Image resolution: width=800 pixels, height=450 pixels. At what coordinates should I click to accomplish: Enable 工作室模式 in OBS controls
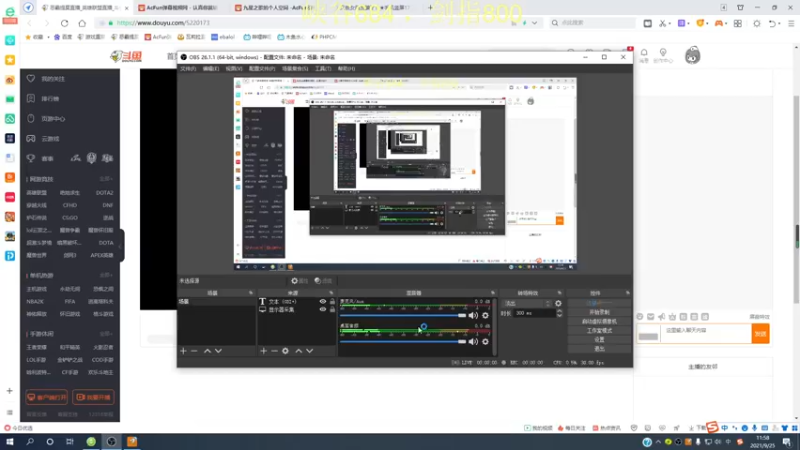[x=599, y=331]
